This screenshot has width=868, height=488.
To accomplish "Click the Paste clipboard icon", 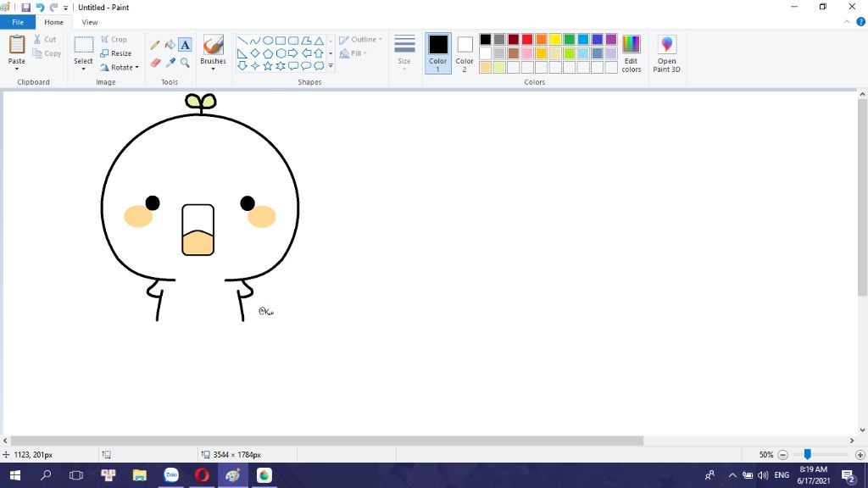I will click(x=17, y=44).
